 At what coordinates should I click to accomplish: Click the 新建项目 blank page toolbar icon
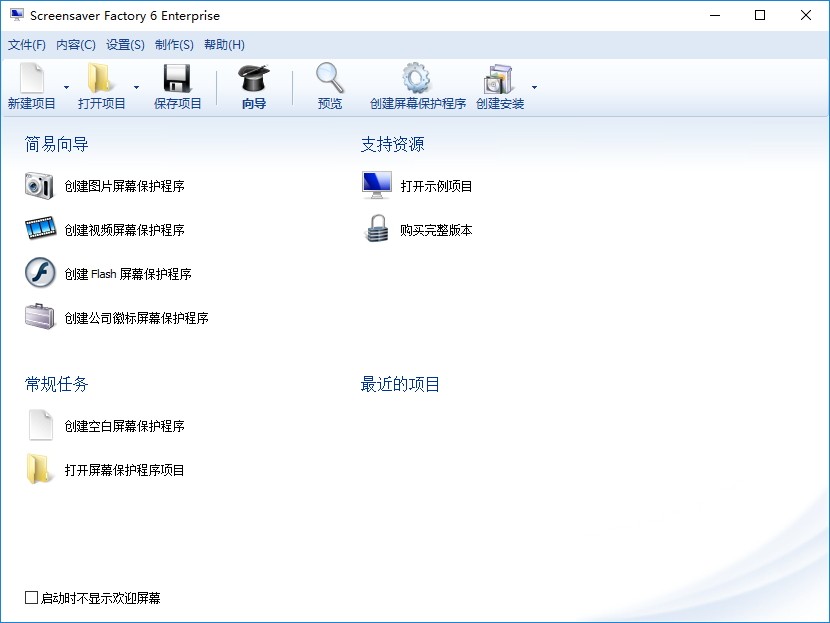tap(32, 78)
